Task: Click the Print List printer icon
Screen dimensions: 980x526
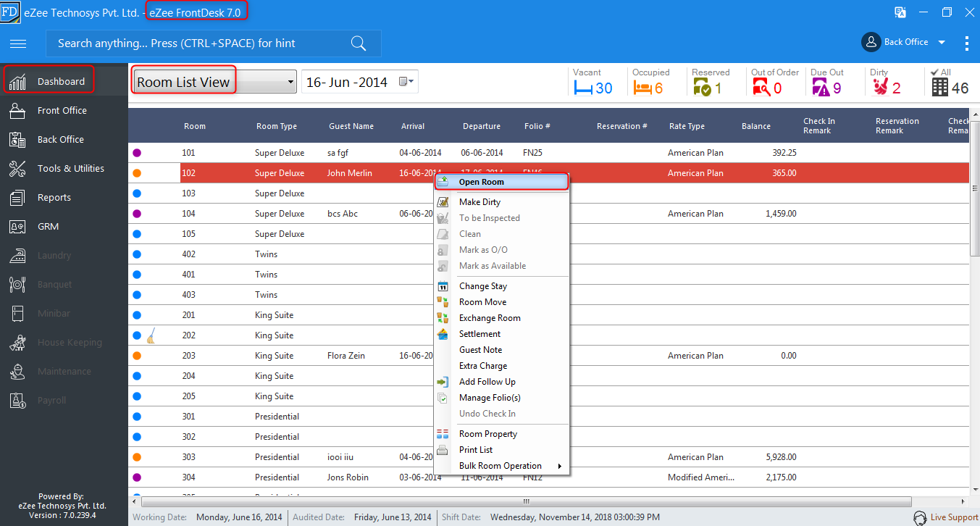Action: click(x=443, y=450)
